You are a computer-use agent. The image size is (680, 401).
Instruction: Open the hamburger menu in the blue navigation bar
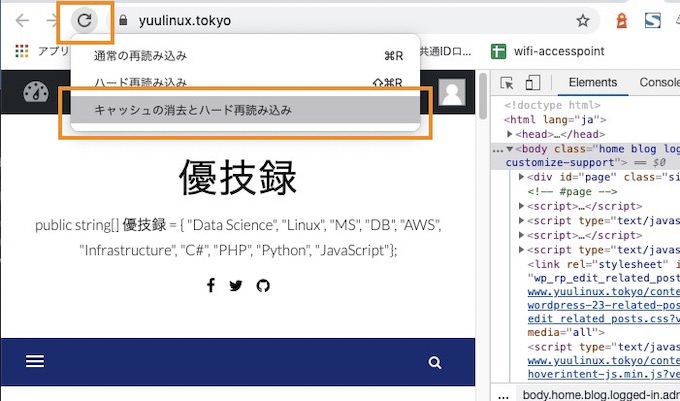tap(35, 361)
